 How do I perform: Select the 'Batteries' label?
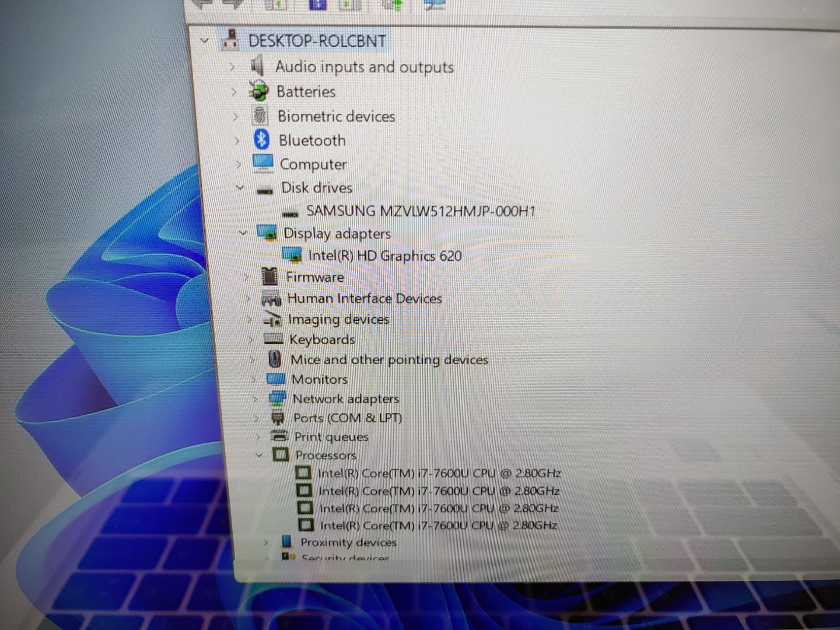(306, 92)
